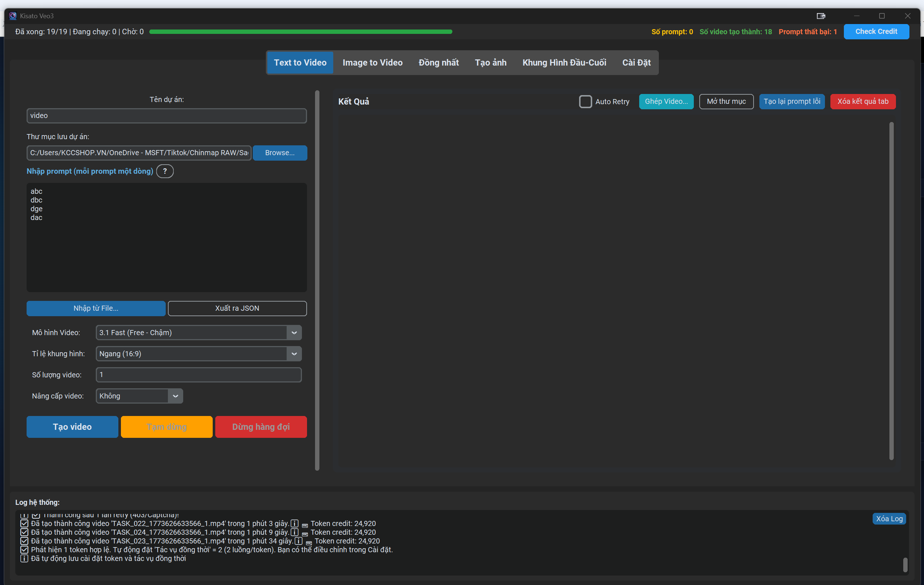Click the Check Credit button
This screenshot has width=924, height=585.
click(x=876, y=31)
